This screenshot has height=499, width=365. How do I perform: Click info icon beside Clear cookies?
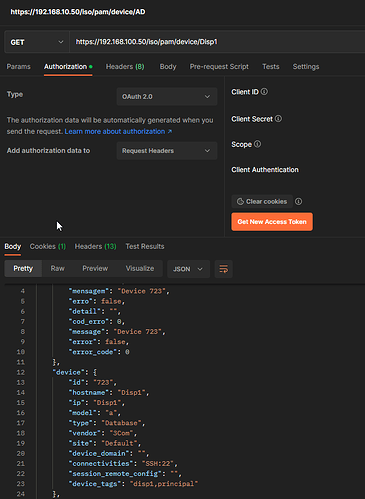coord(299,201)
